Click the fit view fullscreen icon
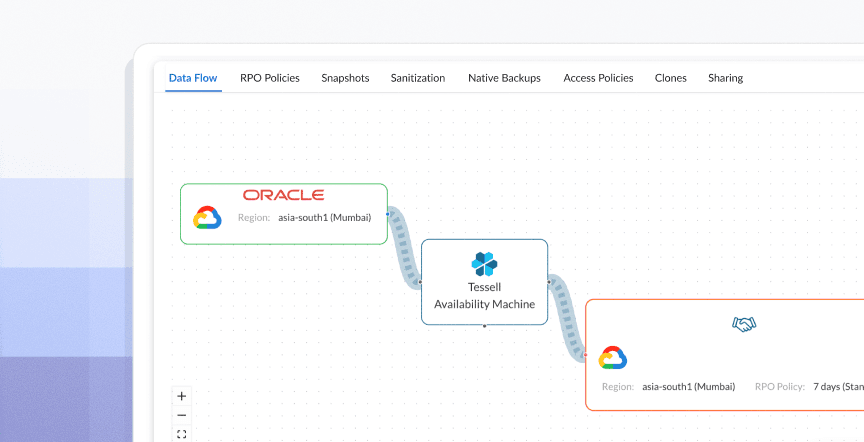The width and height of the screenshot is (864, 442). pos(182,434)
